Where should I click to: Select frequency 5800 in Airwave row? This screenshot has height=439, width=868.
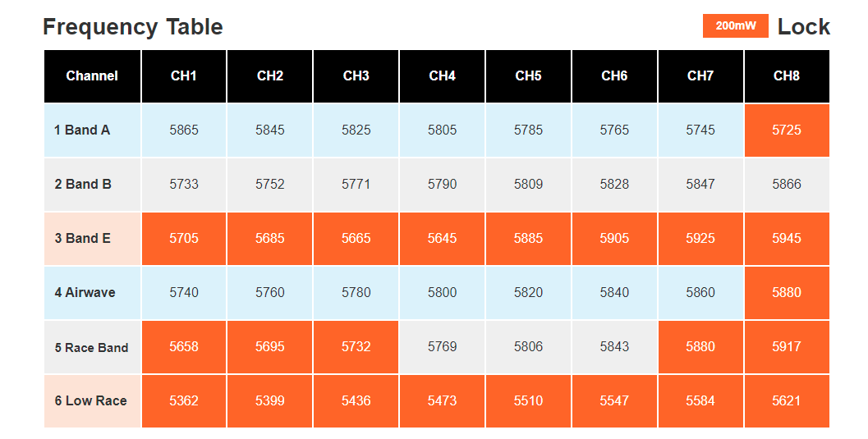point(443,292)
